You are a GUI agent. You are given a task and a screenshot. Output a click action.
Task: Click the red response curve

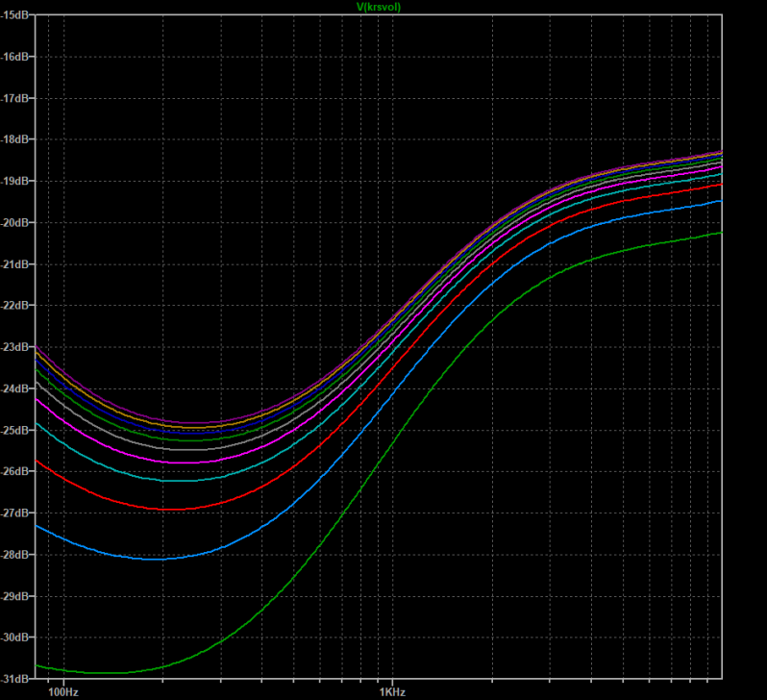163,509
